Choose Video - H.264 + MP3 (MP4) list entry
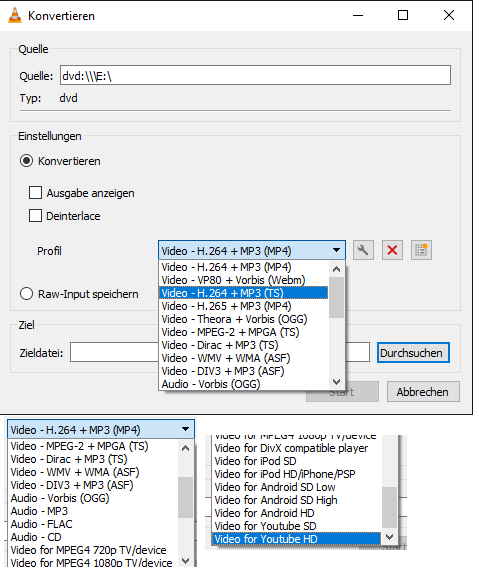 pyautogui.click(x=243, y=267)
